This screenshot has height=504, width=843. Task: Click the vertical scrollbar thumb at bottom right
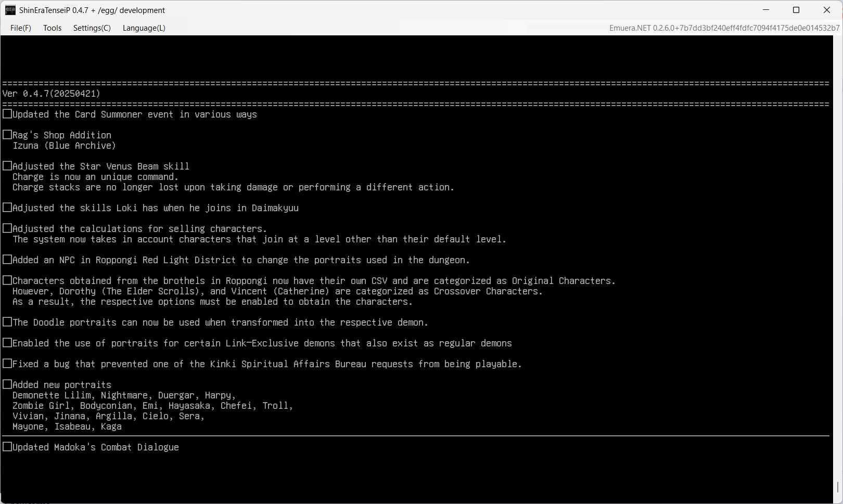pyautogui.click(x=837, y=487)
